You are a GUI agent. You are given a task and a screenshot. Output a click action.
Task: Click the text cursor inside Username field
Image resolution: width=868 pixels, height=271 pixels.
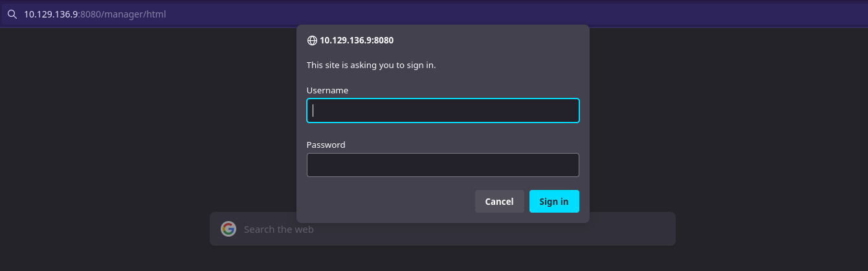click(x=313, y=111)
